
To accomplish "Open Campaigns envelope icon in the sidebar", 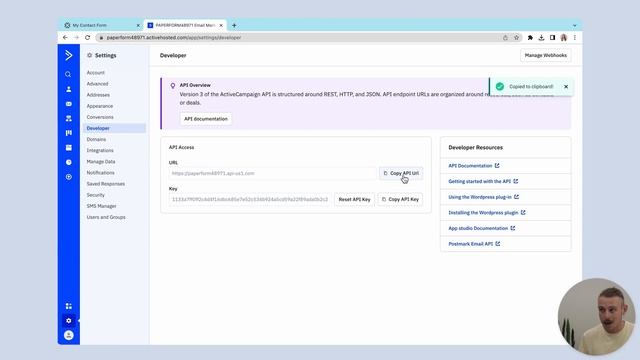I will click(69, 104).
